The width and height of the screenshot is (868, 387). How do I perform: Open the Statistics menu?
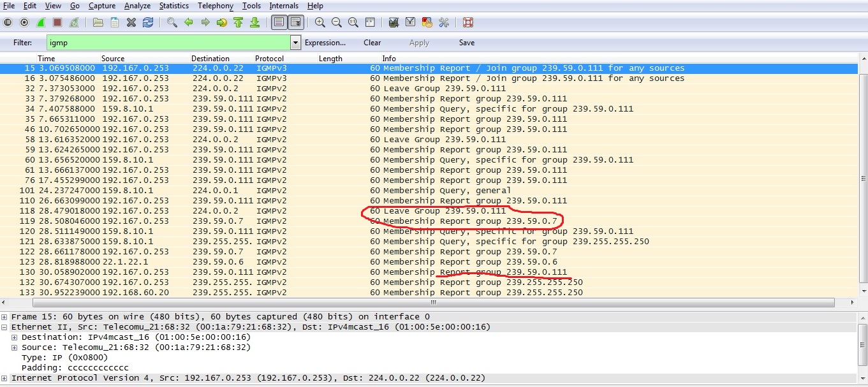173,6
